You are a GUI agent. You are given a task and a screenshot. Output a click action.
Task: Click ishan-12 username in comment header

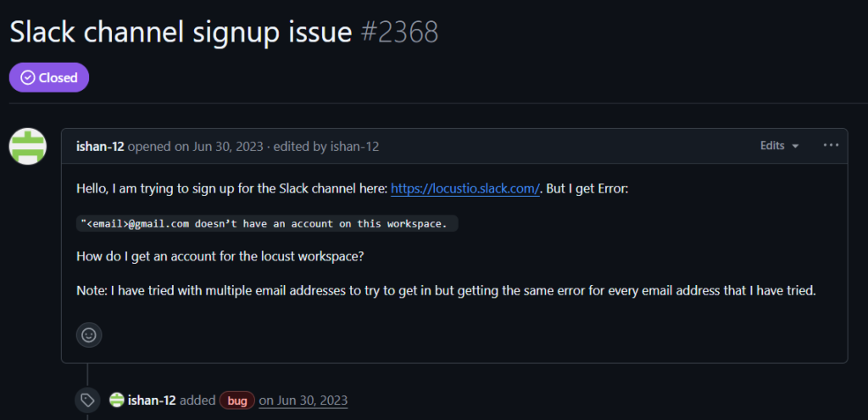coord(100,146)
